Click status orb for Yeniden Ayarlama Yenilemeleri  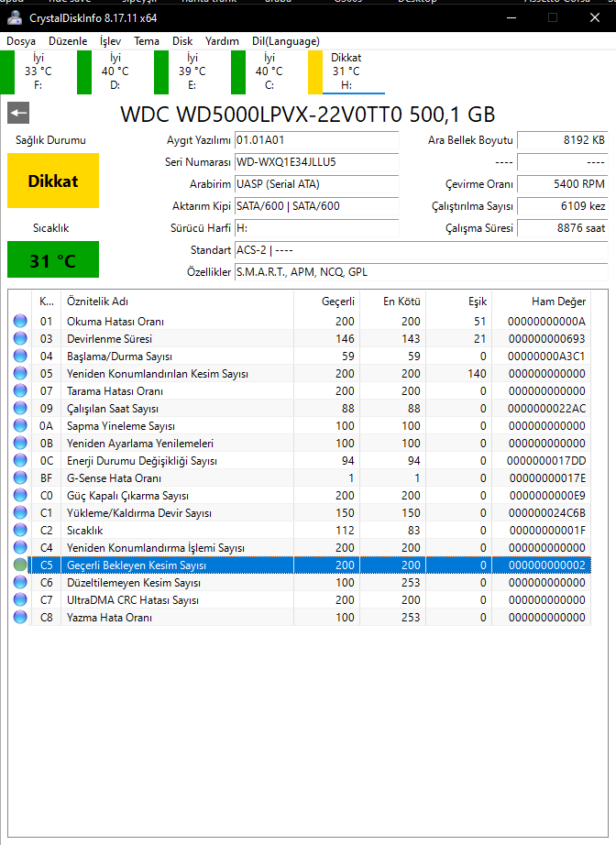[20, 443]
